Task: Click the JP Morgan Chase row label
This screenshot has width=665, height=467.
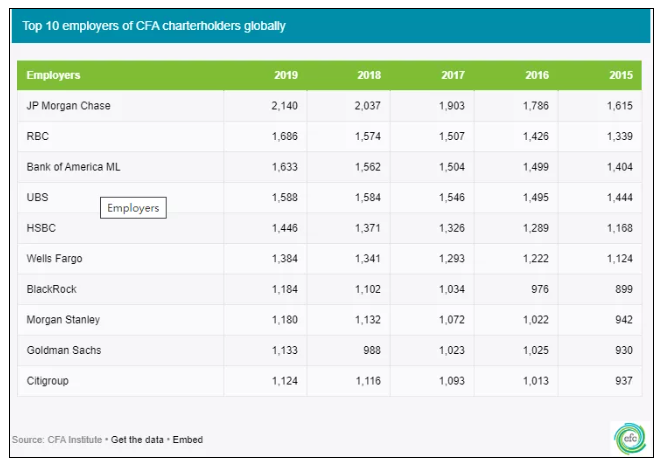Action: [68, 106]
